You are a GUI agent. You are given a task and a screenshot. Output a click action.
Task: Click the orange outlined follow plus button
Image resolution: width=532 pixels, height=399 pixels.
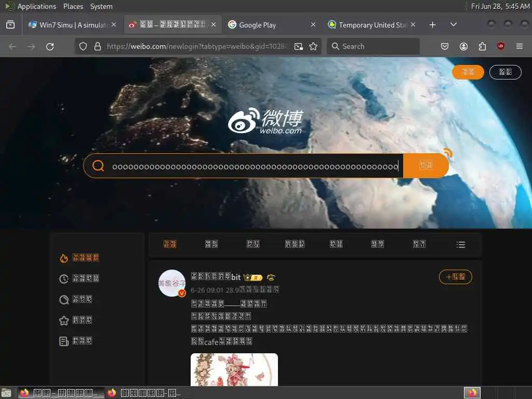click(x=455, y=277)
